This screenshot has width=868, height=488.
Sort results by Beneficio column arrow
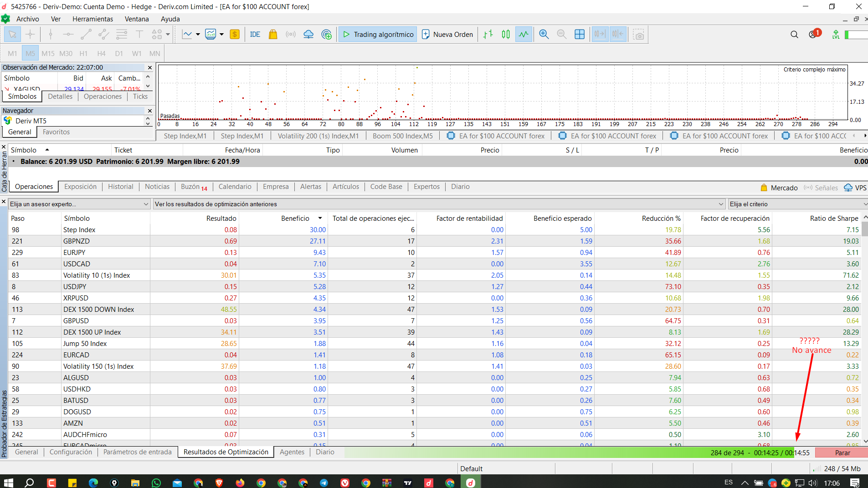(x=320, y=219)
